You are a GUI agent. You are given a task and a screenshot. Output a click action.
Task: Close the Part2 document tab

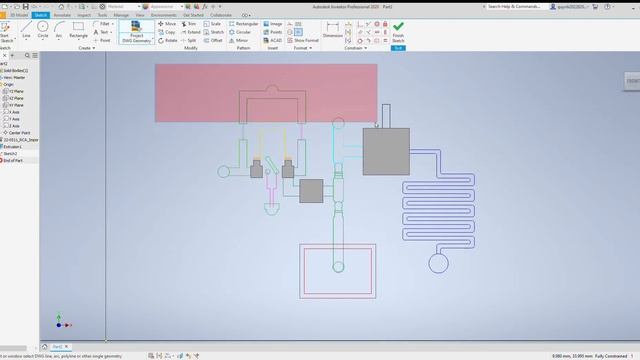pyautogui.click(x=67, y=347)
